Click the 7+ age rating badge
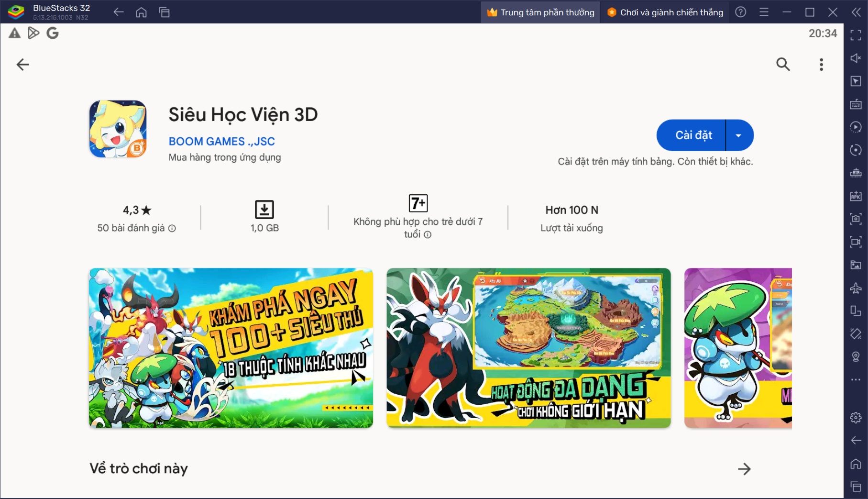This screenshot has width=868, height=499. [418, 203]
